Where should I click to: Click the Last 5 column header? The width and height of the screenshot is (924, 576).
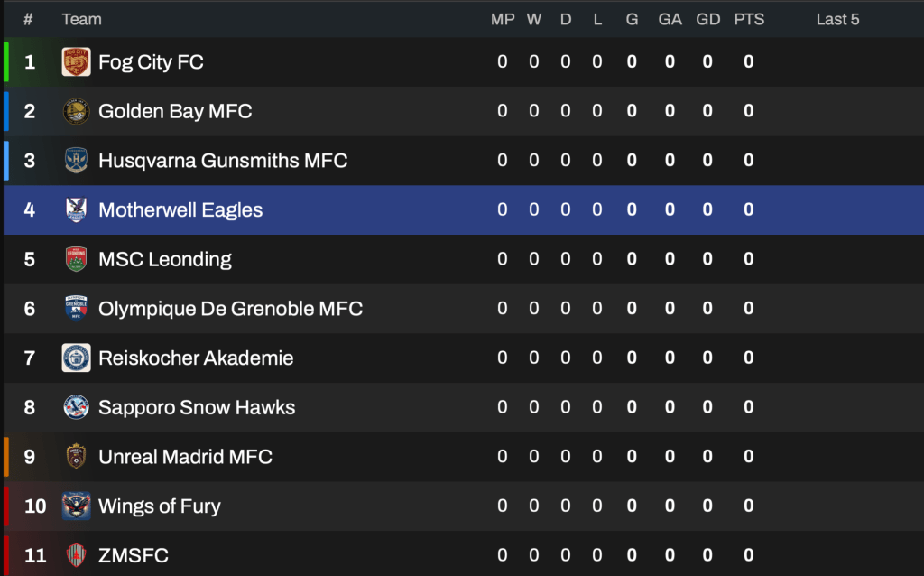pos(837,19)
